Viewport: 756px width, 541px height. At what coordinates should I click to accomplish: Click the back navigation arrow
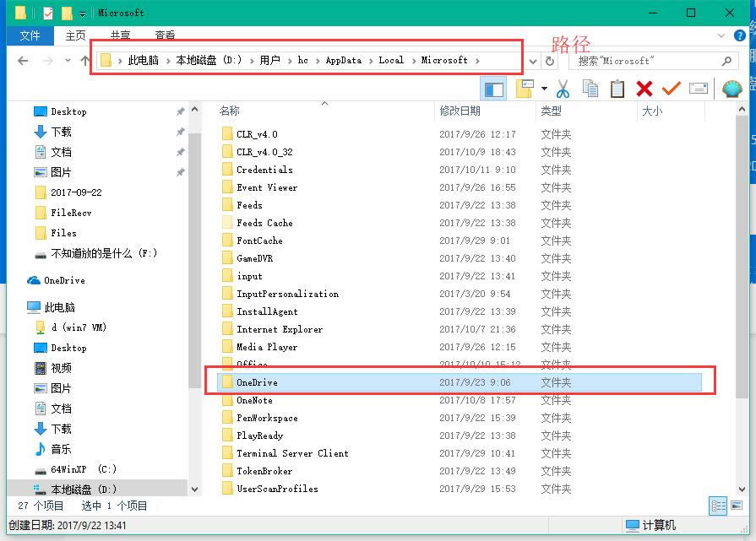22,61
